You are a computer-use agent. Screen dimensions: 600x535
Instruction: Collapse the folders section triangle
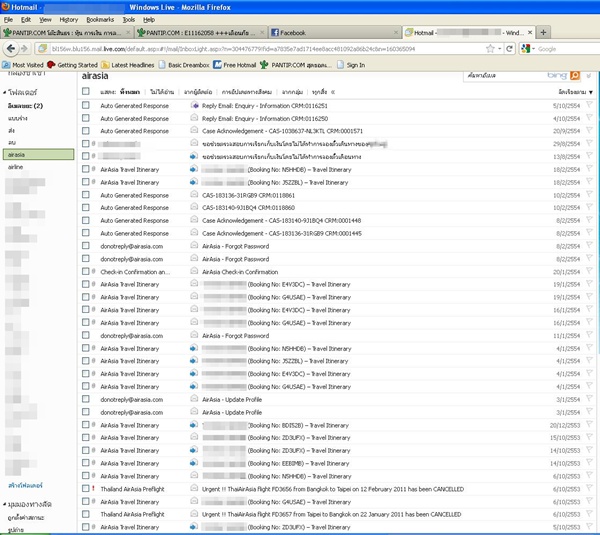coord(5,92)
